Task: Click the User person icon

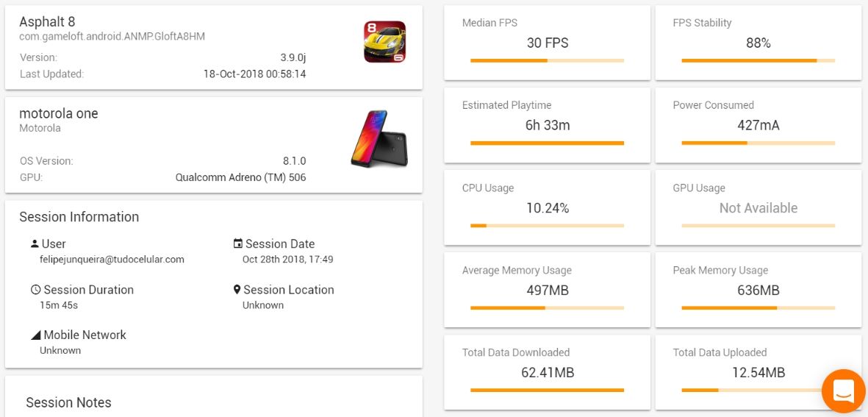Action: [x=35, y=243]
